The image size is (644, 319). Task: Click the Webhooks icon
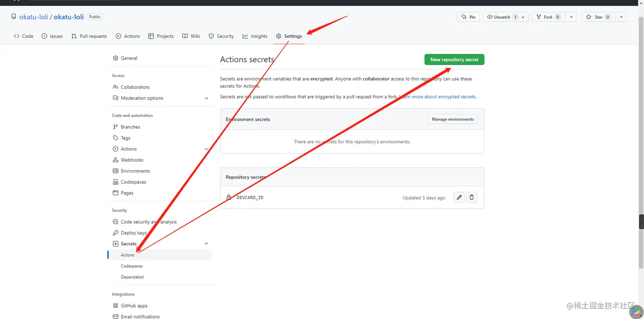(115, 160)
